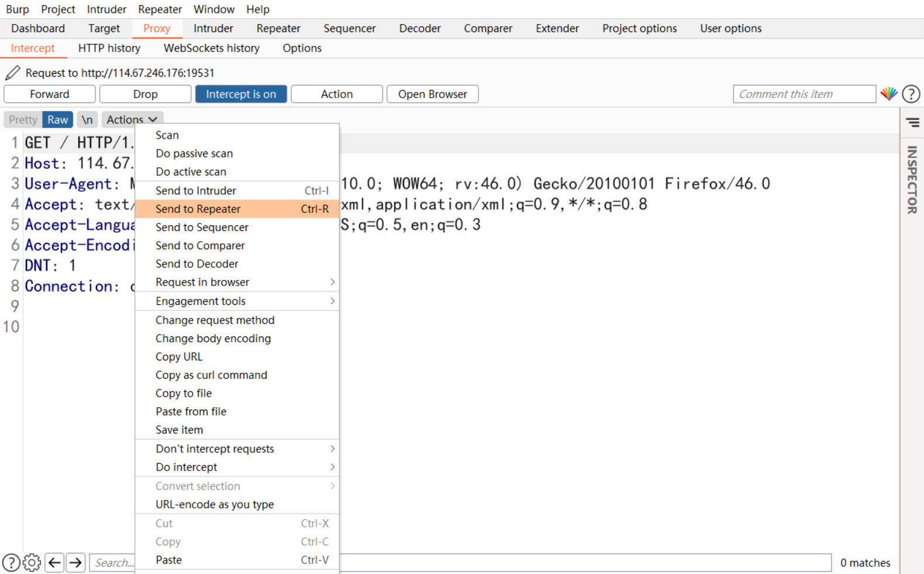Switch to the Decoder tab
924x574 pixels.
pyautogui.click(x=420, y=28)
